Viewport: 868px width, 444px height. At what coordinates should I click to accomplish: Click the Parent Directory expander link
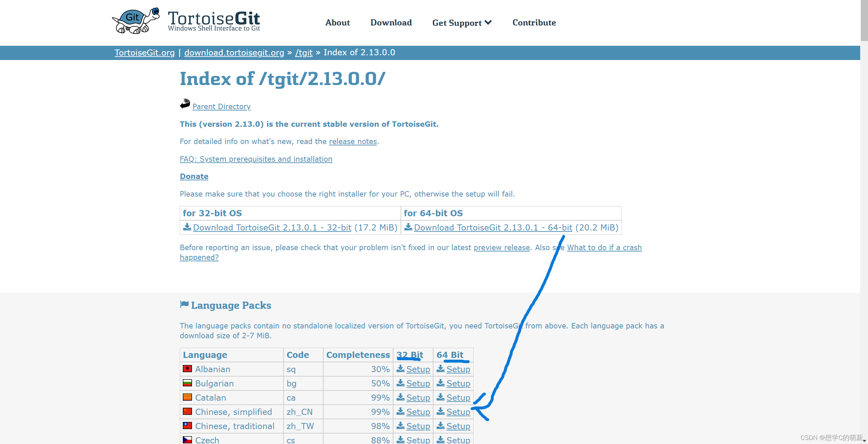[221, 106]
